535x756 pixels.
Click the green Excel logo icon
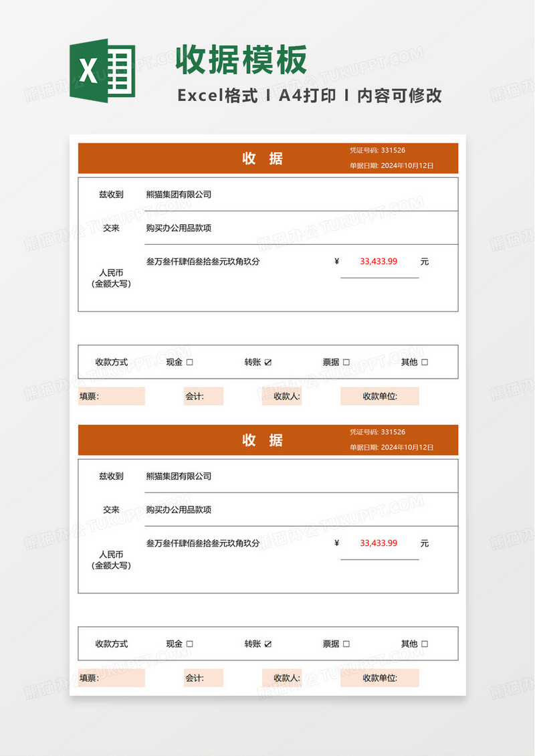(102, 70)
